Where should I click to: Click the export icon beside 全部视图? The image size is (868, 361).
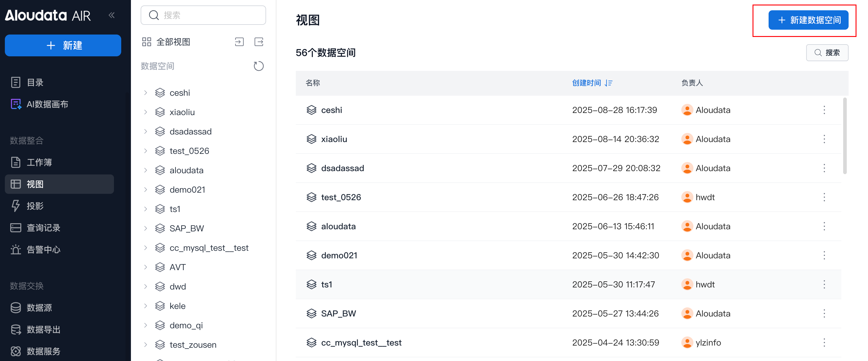point(259,42)
